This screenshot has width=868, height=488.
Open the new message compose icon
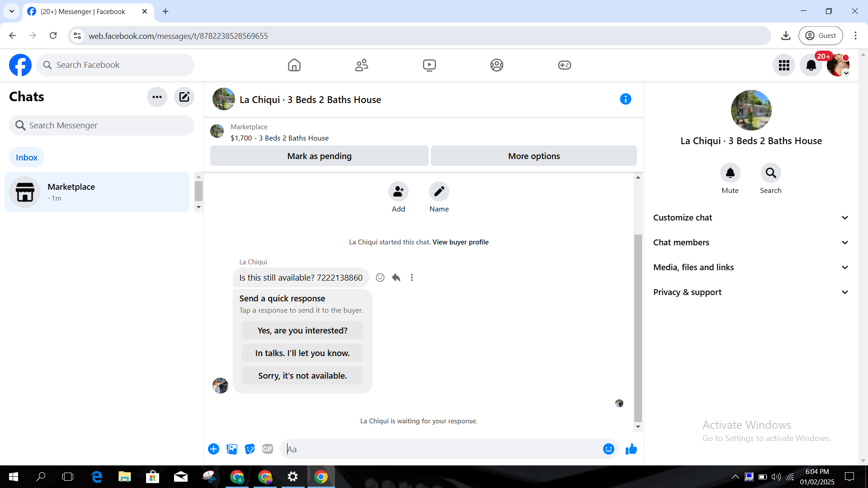coord(184,97)
